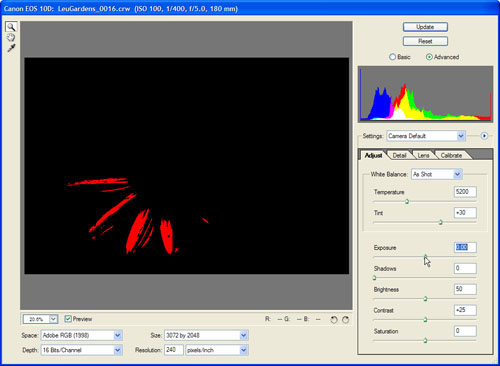
Task: Rotate image clockwise using rotate icon
Action: click(x=345, y=320)
